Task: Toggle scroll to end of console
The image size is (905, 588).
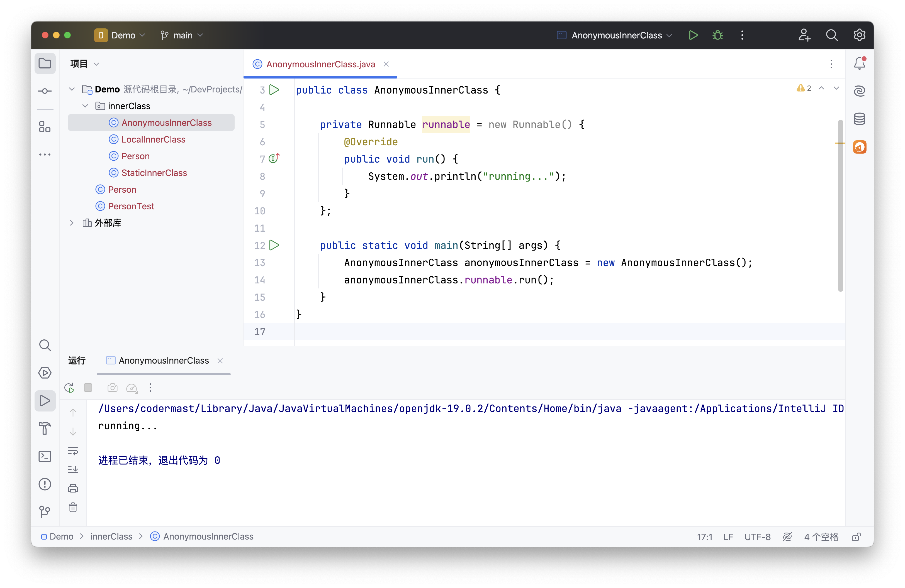Action: (x=73, y=469)
